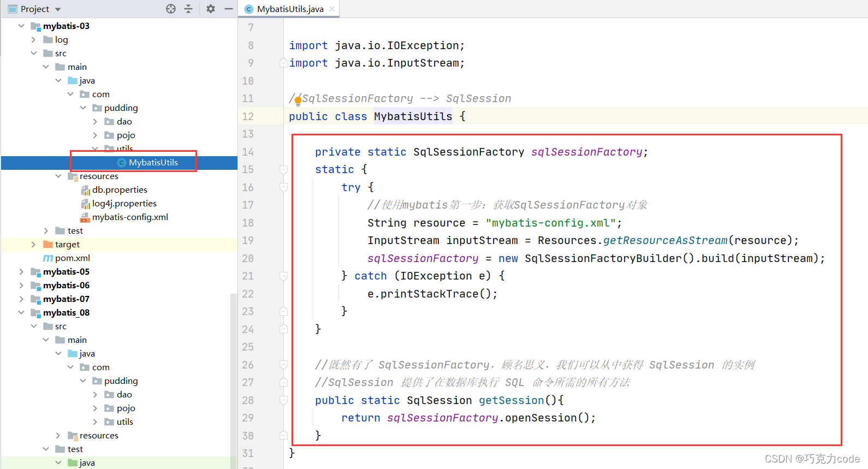
Task: Collapse the resources folder under mybatis-03
Action: tap(58, 176)
